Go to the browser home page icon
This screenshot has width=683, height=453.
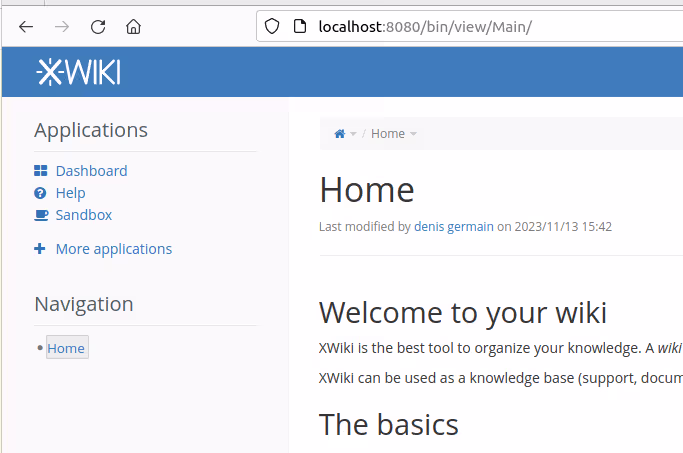tap(133, 27)
